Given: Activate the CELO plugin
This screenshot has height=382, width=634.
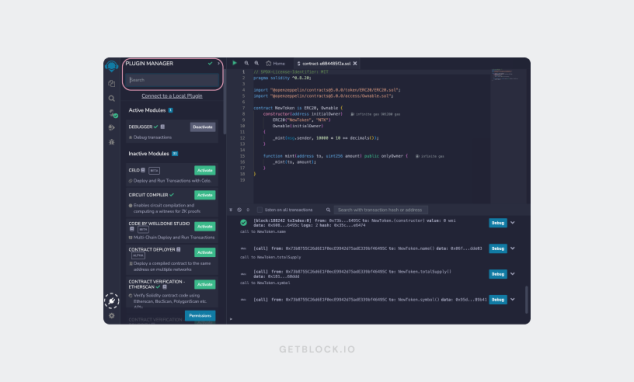Looking at the screenshot, I should coord(205,171).
